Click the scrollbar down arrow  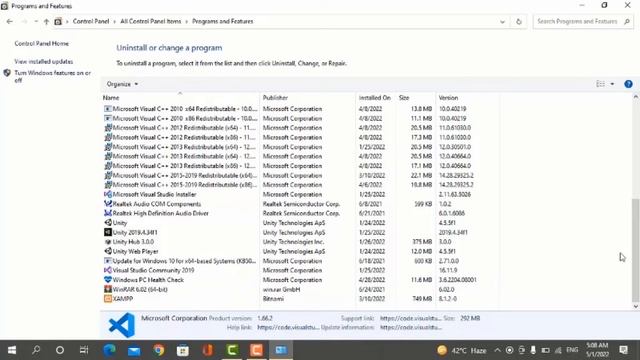coord(635,307)
